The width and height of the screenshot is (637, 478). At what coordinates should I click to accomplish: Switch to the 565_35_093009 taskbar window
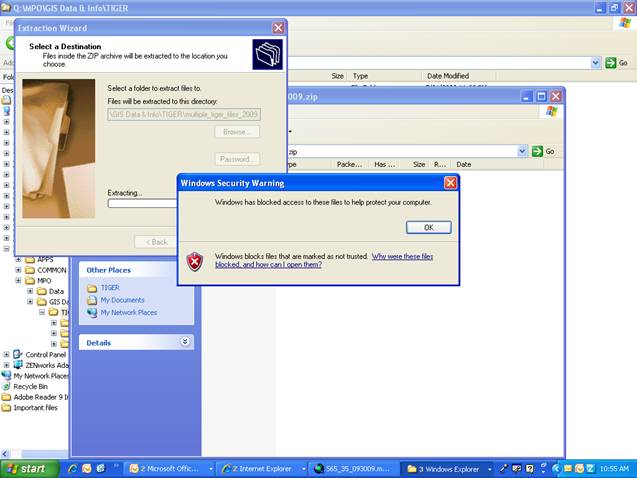point(354,469)
